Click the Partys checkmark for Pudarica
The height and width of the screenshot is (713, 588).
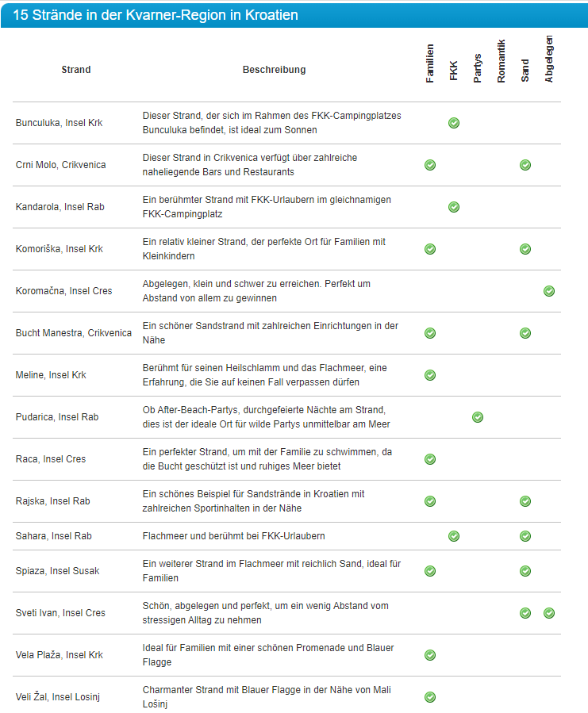(x=478, y=417)
